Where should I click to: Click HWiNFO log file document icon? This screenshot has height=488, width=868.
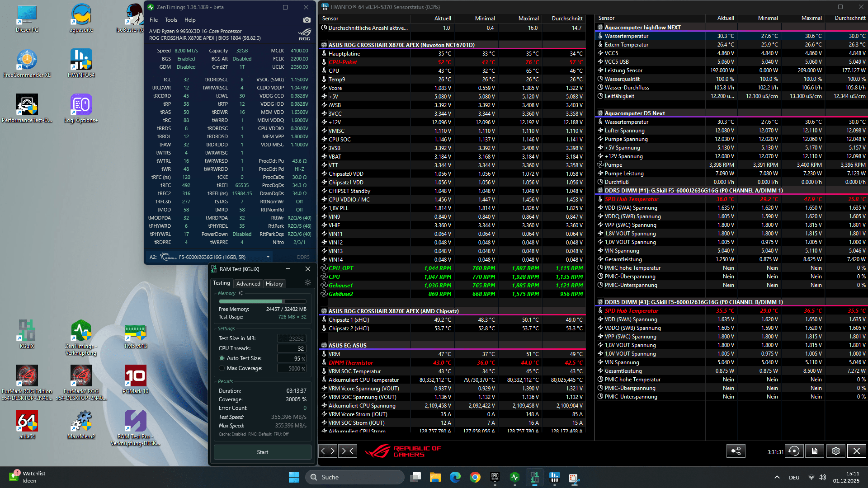pos(814,451)
